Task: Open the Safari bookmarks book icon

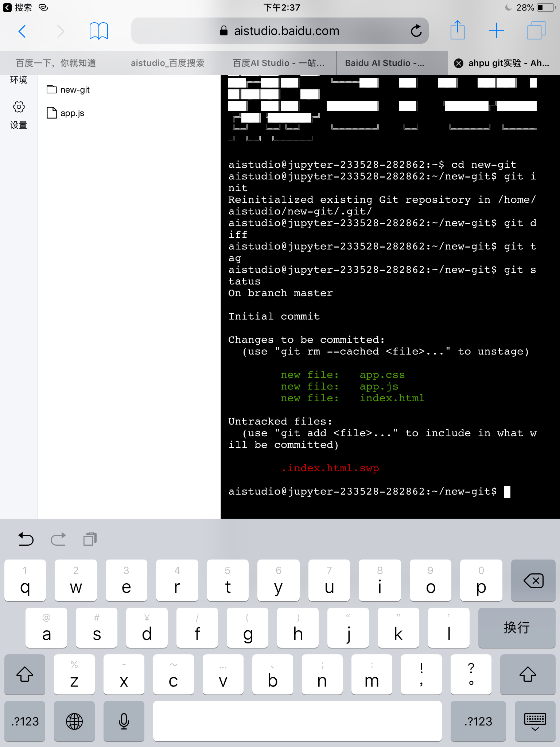Action: [x=98, y=31]
